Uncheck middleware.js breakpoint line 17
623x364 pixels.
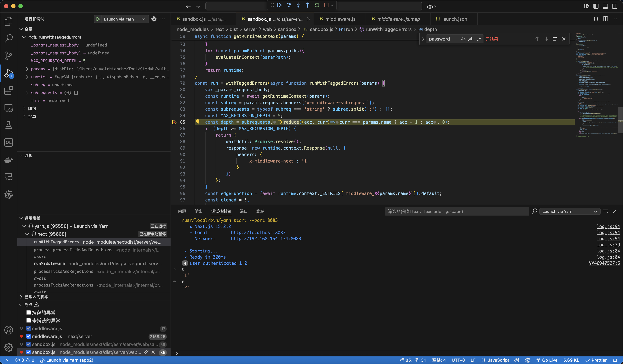pyautogui.click(x=29, y=329)
